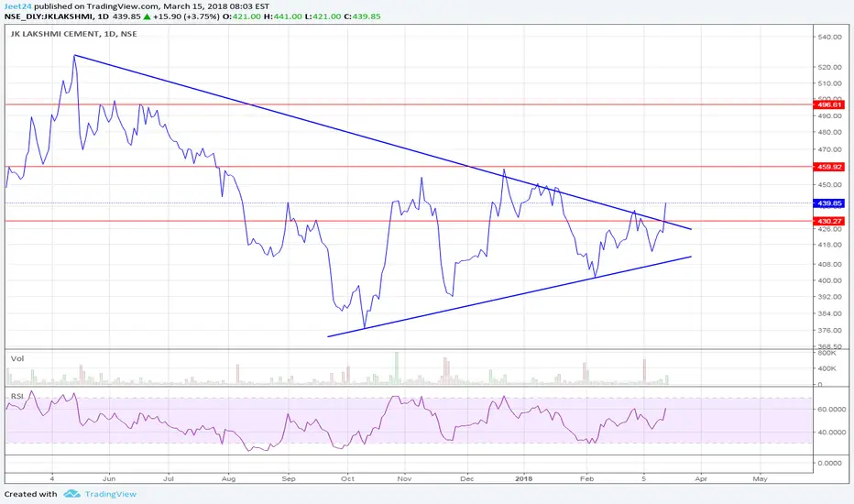This screenshot has width=854, height=504.
Task: Click the 400K volume axis label
Action: pos(827,368)
